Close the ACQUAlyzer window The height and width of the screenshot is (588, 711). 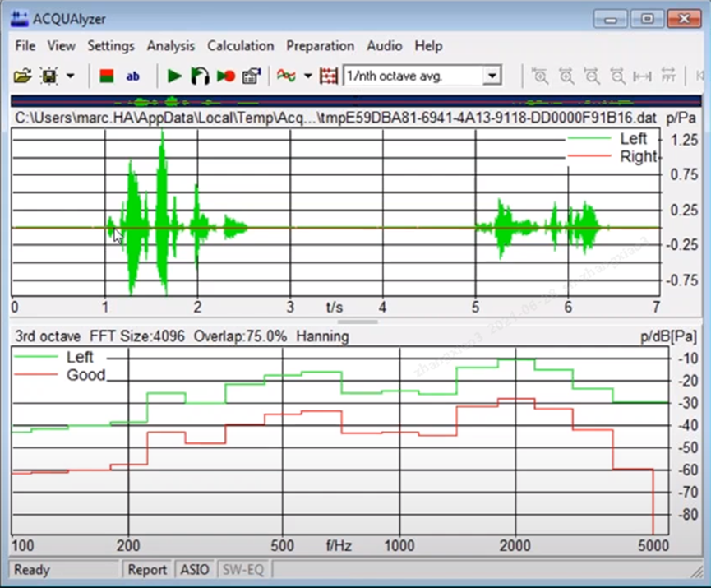pyautogui.click(x=684, y=20)
